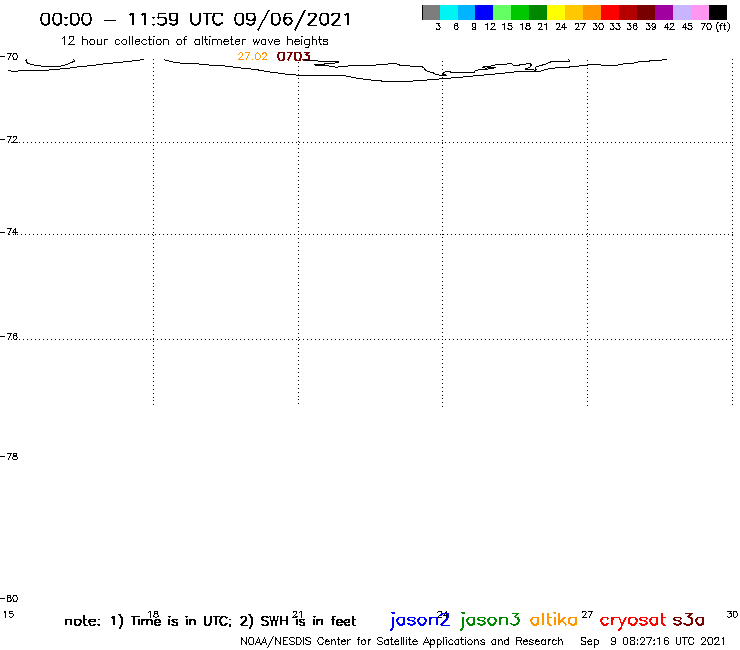The image size is (740, 650).
Task: Click the '33' legend label
Action: pyautogui.click(x=615, y=27)
